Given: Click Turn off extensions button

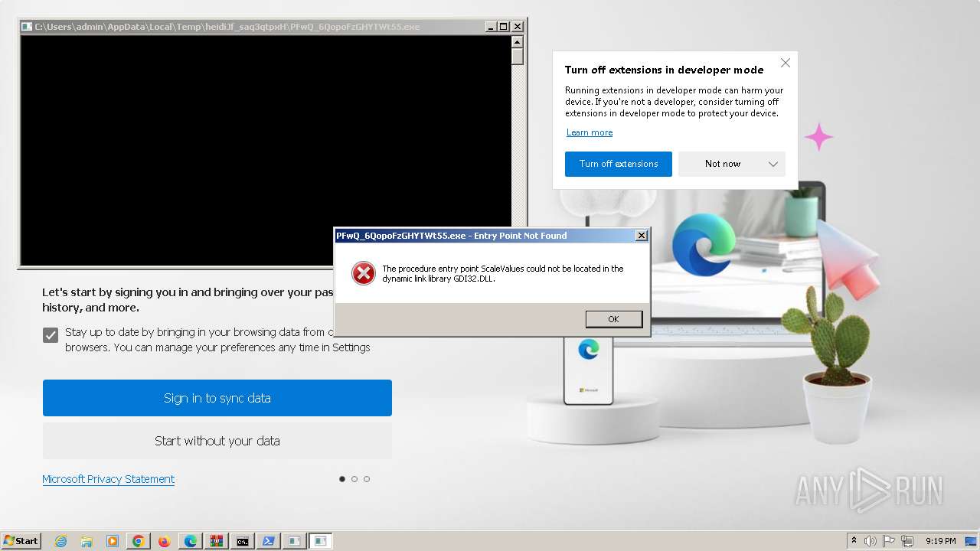Looking at the screenshot, I should click(618, 164).
